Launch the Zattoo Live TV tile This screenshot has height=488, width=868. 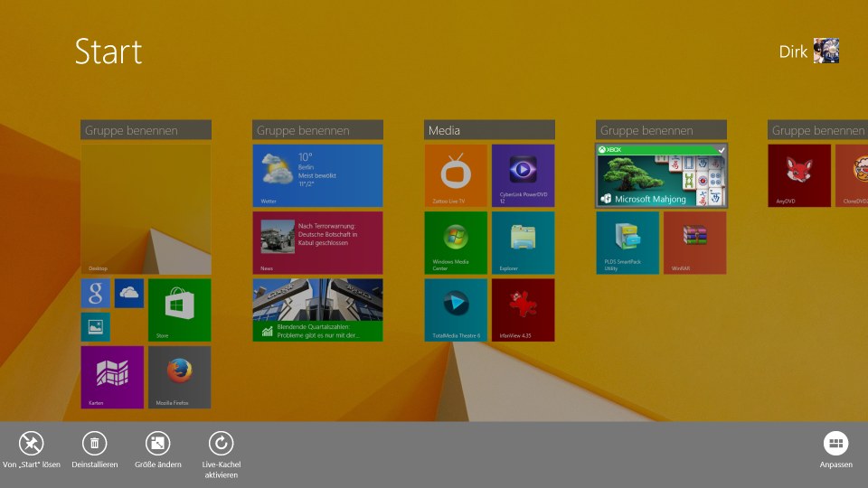pyautogui.click(x=456, y=175)
